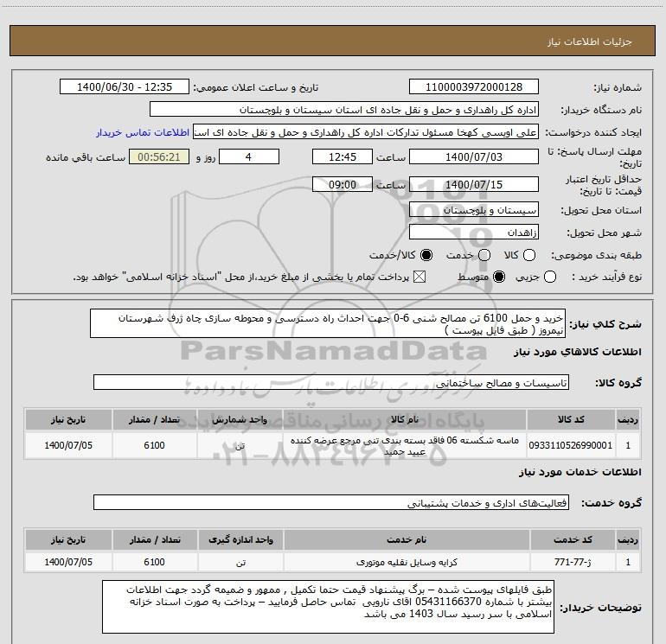
Task: Click delivery province field سیستان و بلوچستان
Action: click(474, 209)
